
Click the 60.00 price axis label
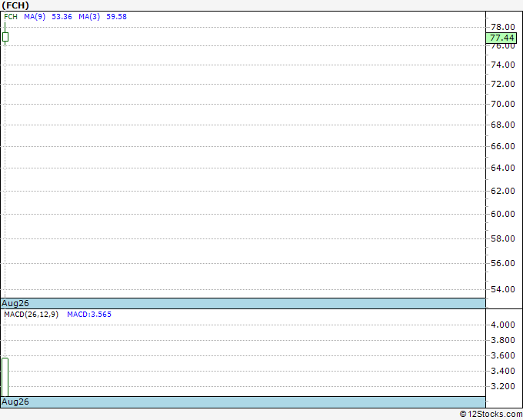point(503,214)
